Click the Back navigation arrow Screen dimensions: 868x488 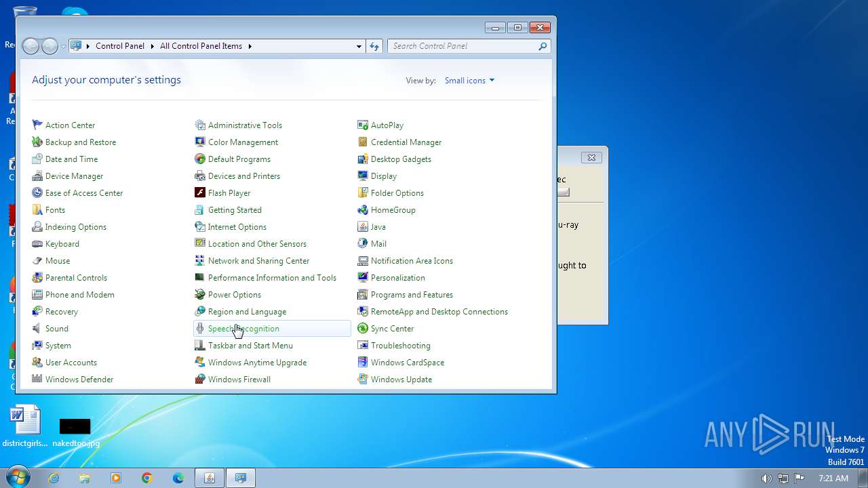pos(31,46)
